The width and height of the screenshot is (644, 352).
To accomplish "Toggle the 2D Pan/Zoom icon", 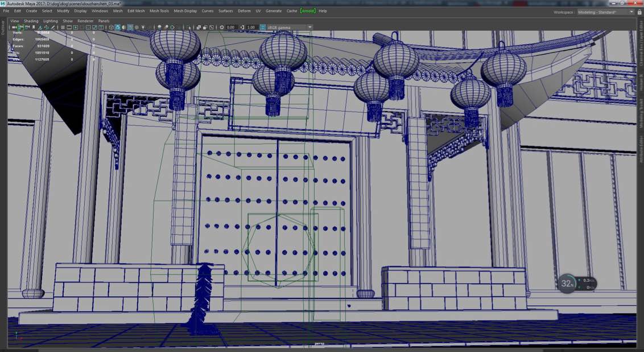I will click(47, 27).
